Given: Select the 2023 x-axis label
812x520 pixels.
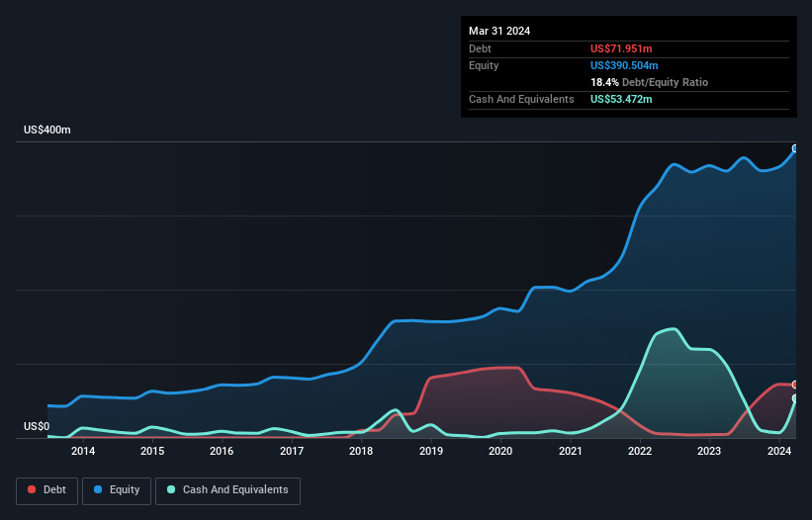Looking at the screenshot, I should tap(709, 451).
